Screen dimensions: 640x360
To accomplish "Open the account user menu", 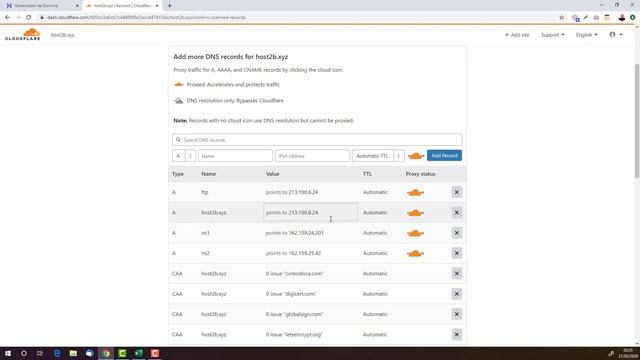I will click(x=616, y=35).
